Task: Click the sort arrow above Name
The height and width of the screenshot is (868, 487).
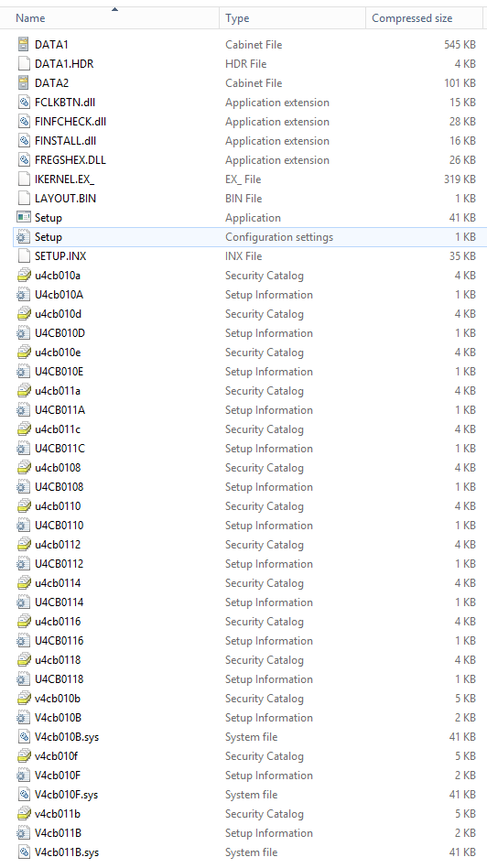Action: (114, 9)
